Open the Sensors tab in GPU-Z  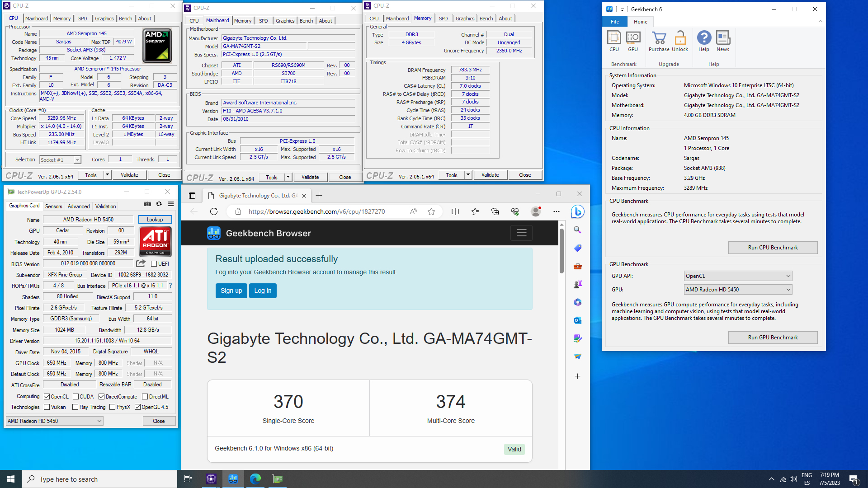click(53, 206)
